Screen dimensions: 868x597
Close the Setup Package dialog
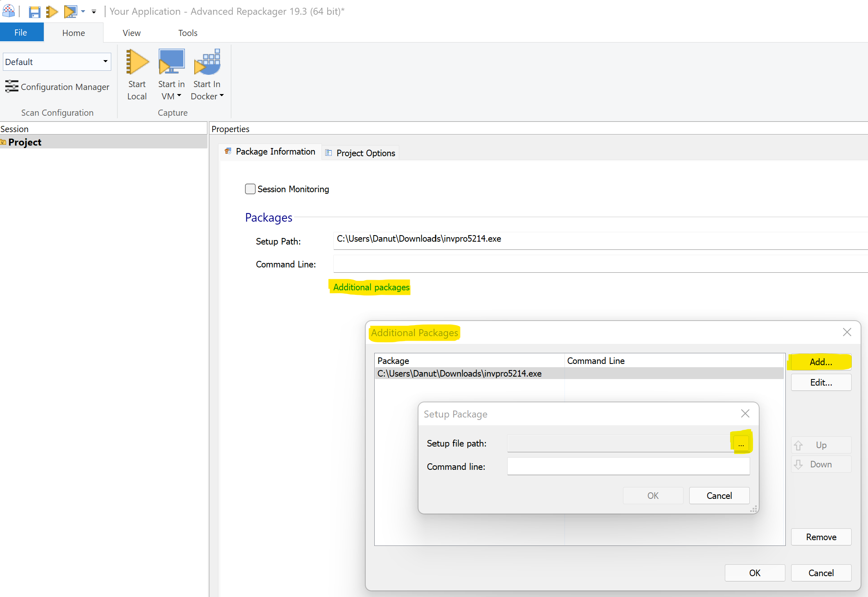tap(745, 413)
